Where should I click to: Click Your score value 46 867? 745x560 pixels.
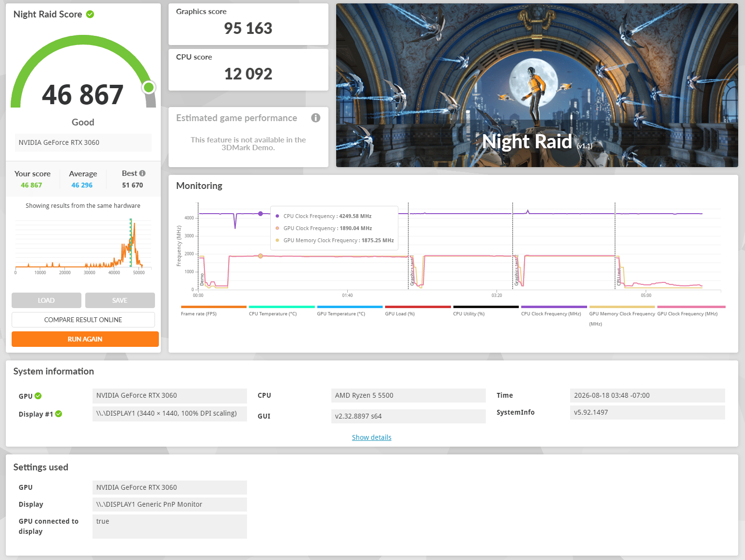click(x=31, y=185)
